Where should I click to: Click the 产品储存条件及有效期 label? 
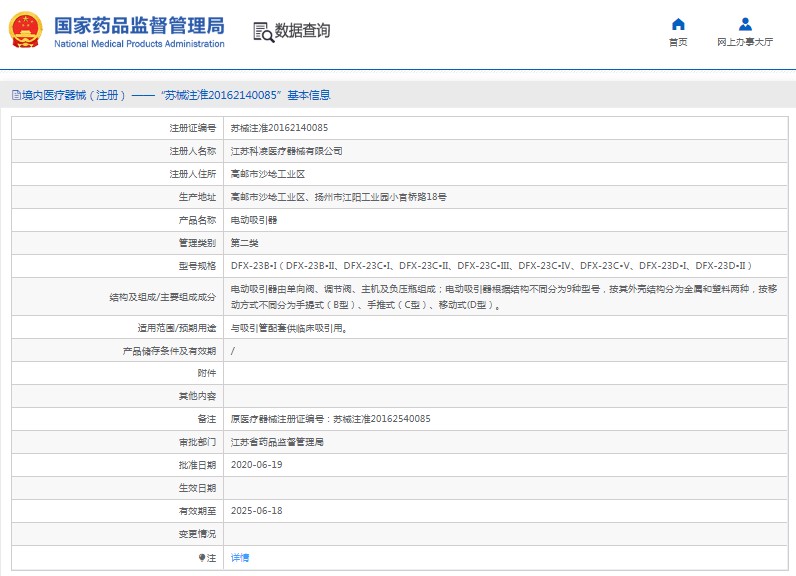[169, 351]
